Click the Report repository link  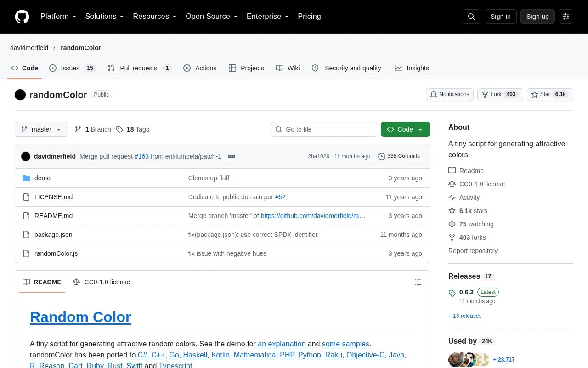[x=473, y=251]
